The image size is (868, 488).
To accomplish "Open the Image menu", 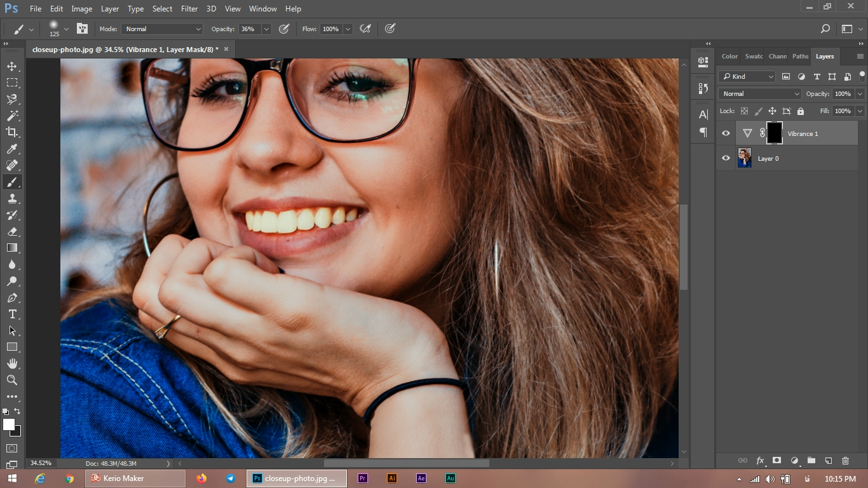I will 81,9.
